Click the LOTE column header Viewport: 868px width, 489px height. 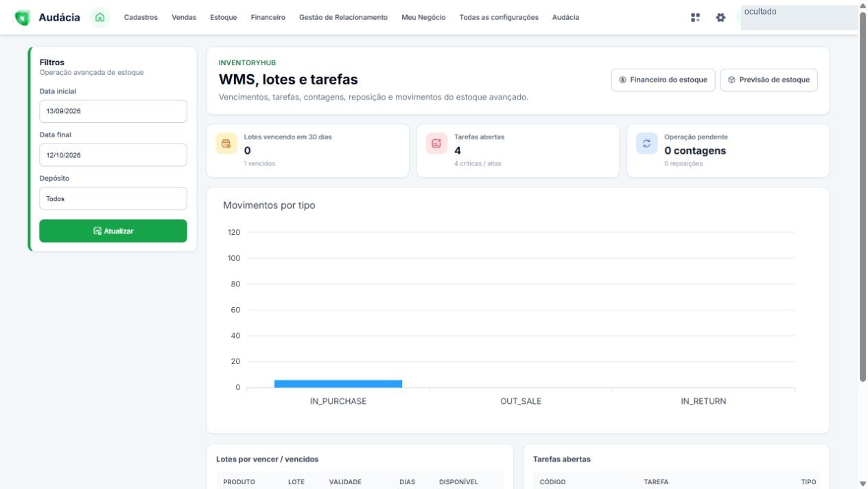tap(296, 482)
